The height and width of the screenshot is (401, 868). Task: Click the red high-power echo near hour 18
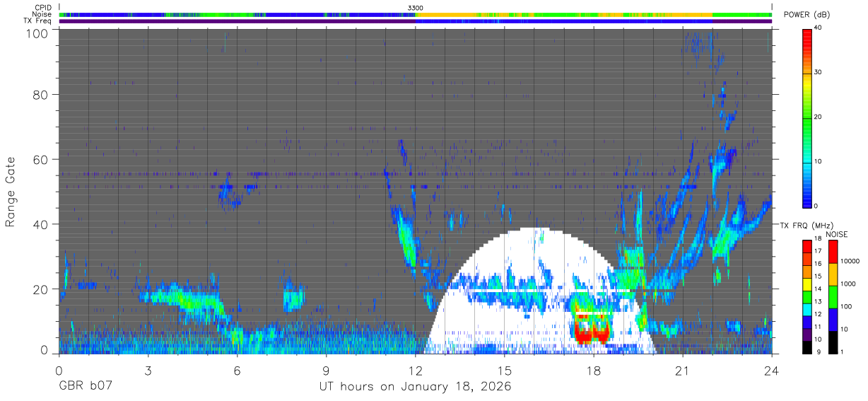coord(592,332)
